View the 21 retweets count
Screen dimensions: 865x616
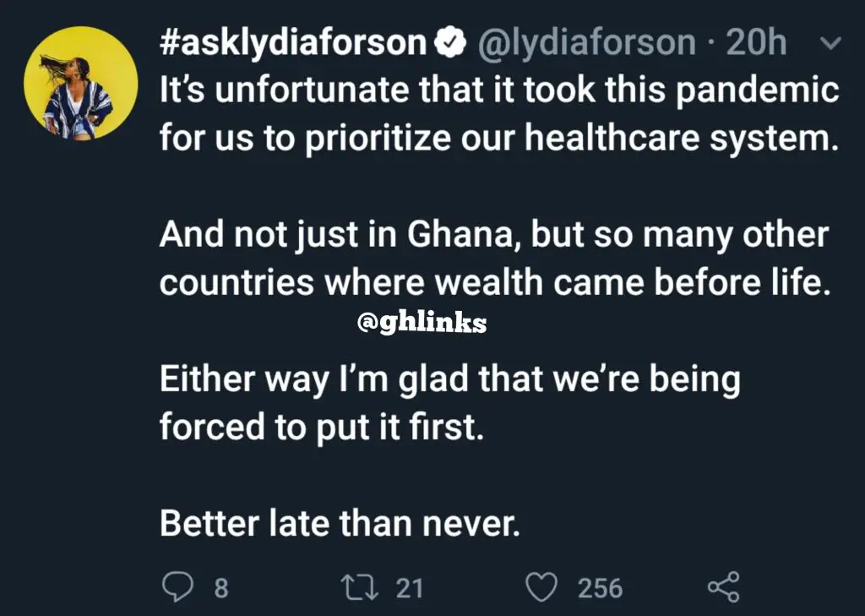click(410, 588)
